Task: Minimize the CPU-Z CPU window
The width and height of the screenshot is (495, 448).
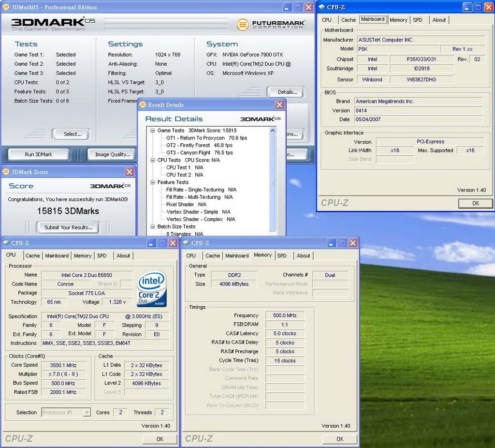Action: click(151, 243)
